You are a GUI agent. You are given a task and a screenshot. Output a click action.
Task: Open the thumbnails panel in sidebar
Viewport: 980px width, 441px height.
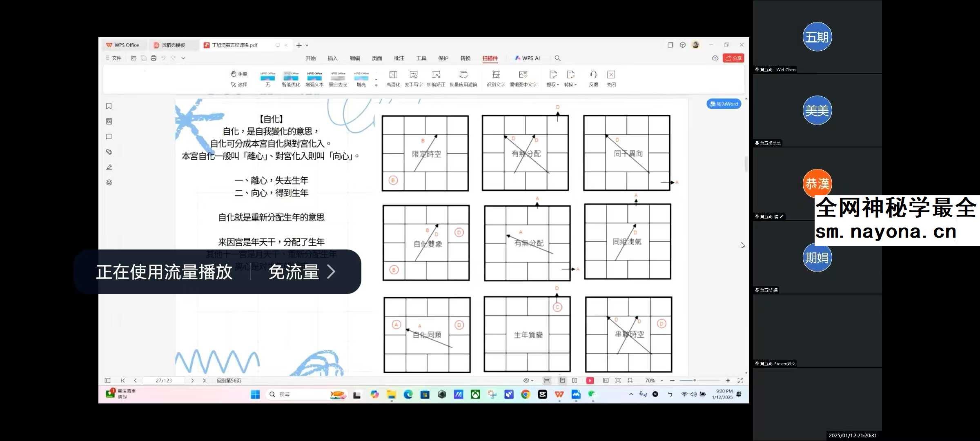click(109, 121)
